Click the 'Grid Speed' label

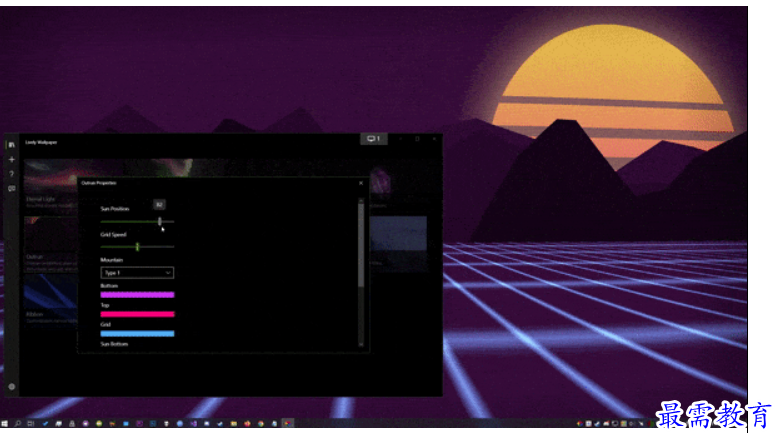(113, 235)
